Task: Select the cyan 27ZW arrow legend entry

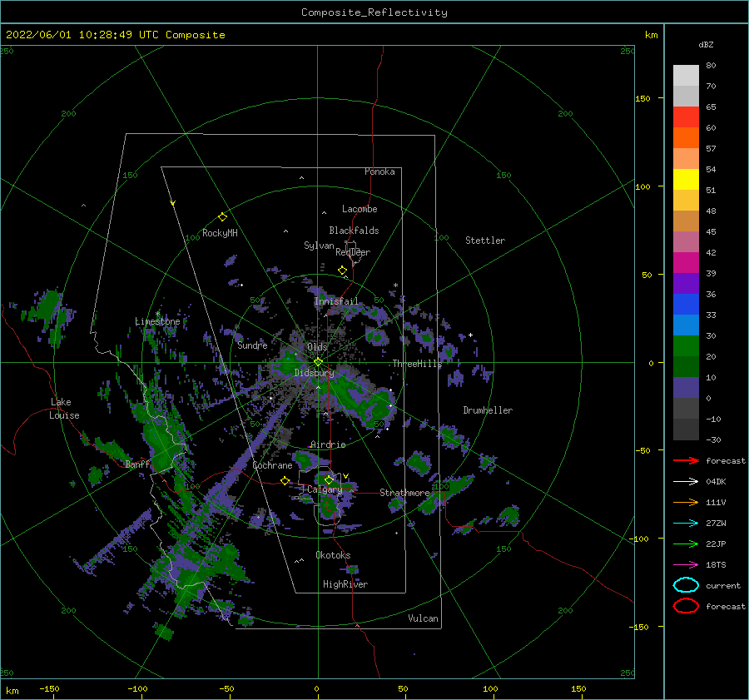Action: tap(686, 524)
